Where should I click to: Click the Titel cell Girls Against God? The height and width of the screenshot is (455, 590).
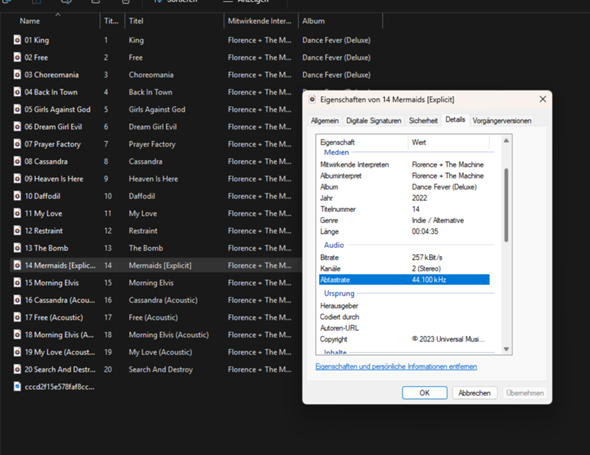click(157, 110)
